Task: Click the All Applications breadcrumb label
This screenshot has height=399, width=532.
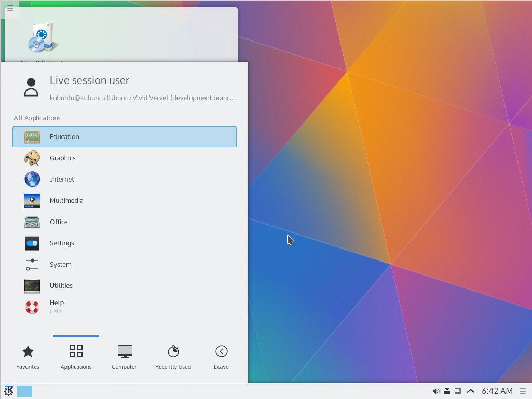Action: 37,118
